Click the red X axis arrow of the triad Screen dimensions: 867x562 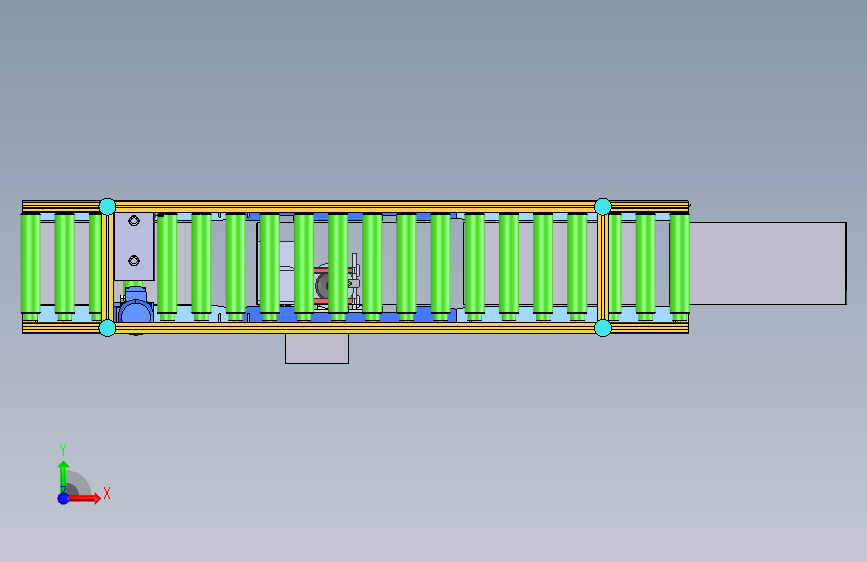pos(84,498)
